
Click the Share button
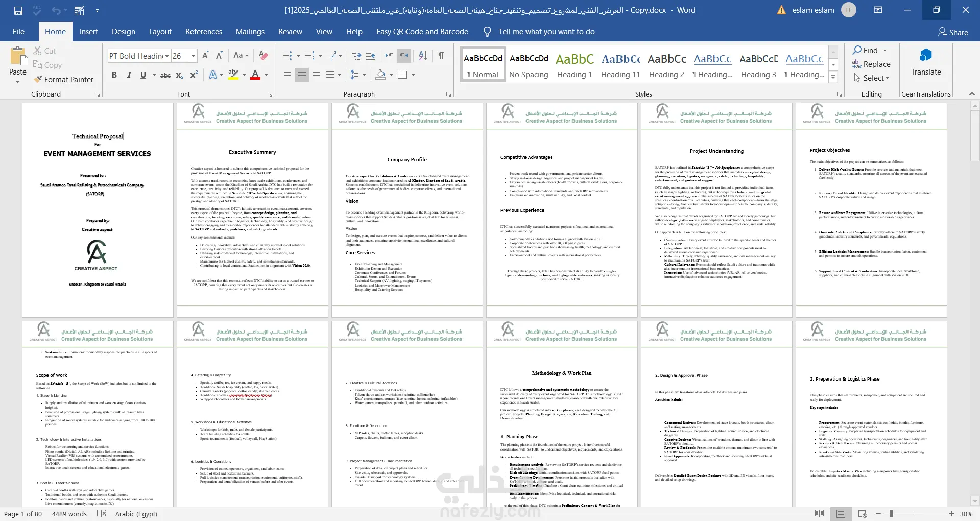(953, 32)
